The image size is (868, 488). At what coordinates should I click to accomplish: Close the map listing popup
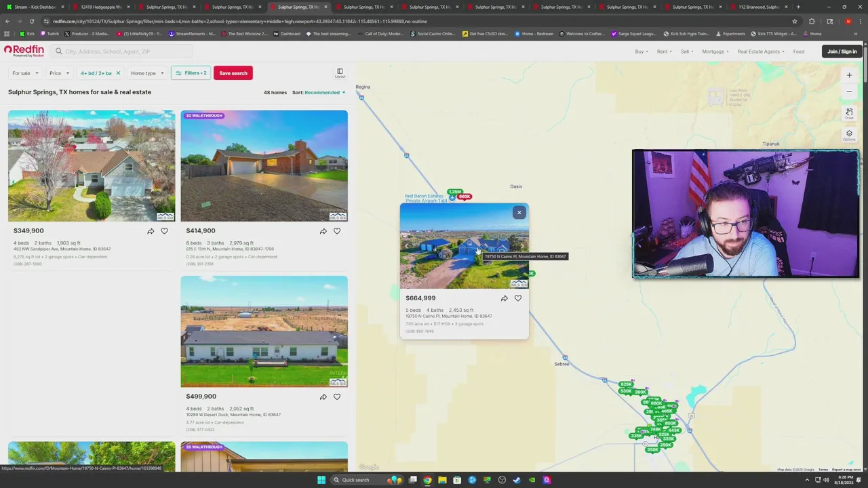coord(519,213)
